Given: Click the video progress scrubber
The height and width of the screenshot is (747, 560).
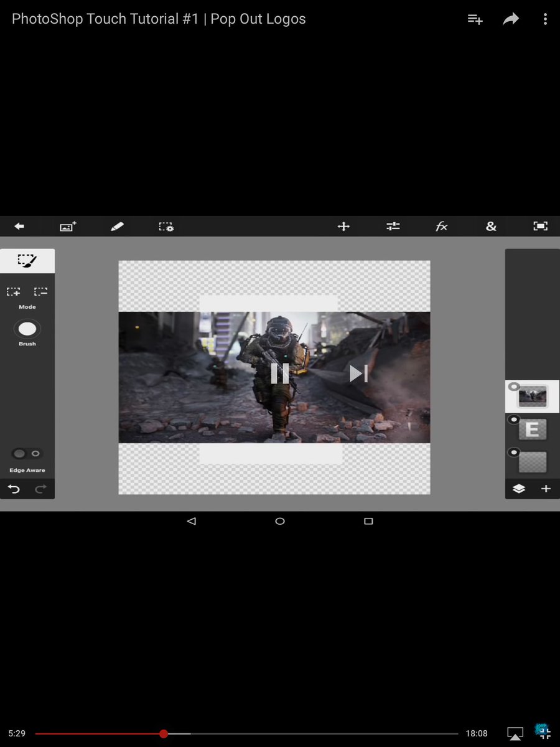Looking at the screenshot, I should click(x=164, y=734).
